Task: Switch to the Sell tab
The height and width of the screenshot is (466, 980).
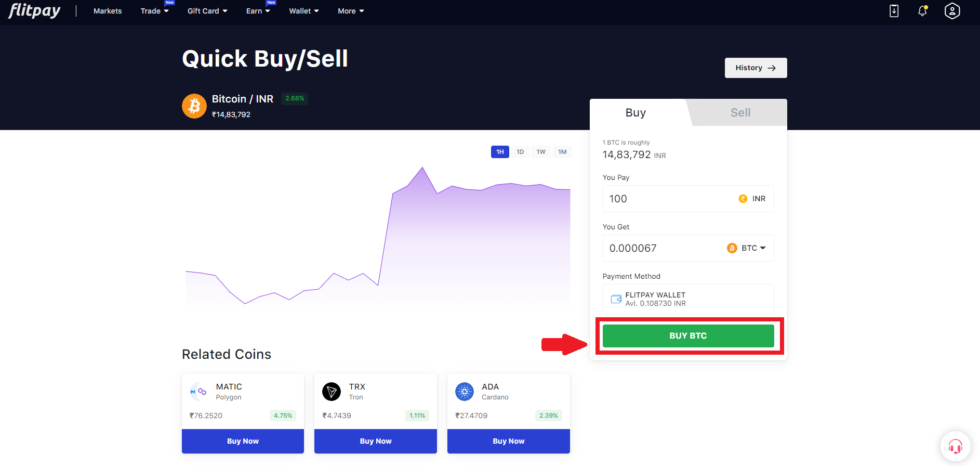Action: 740,112
